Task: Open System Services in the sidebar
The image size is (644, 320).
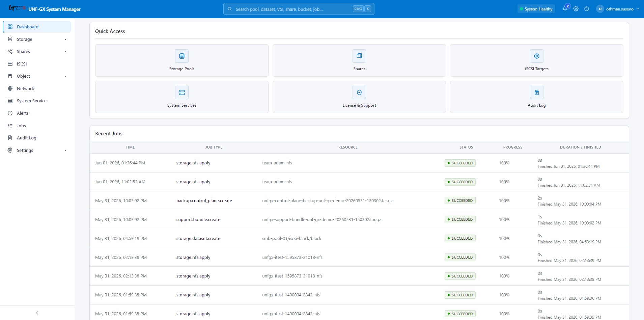Action: coord(37,101)
